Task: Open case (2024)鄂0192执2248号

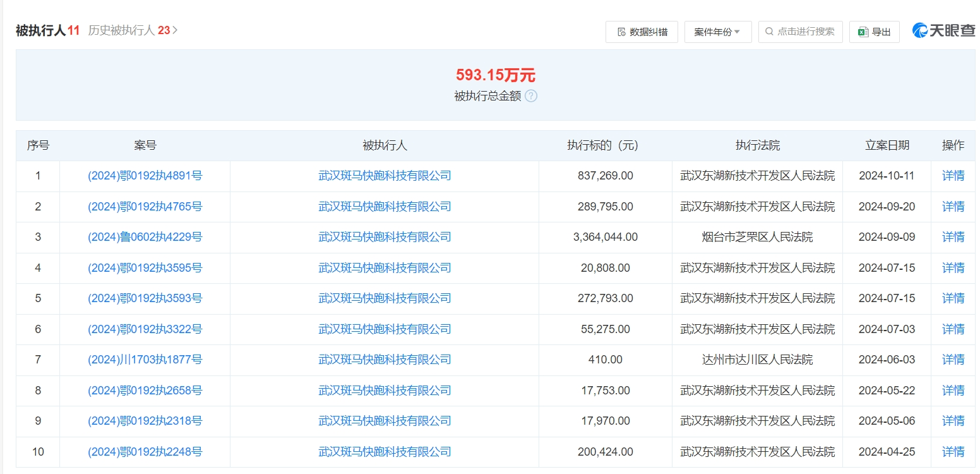Action: (x=145, y=452)
